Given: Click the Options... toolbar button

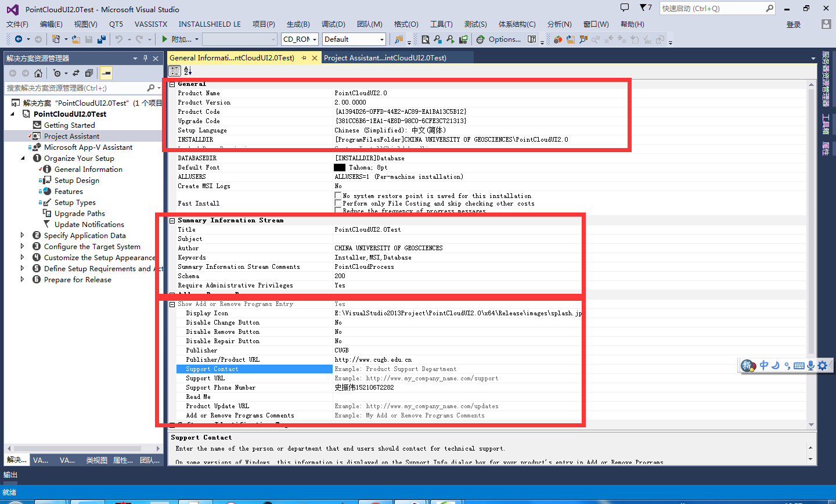Looking at the screenshot, I should [x=505, y=39].
